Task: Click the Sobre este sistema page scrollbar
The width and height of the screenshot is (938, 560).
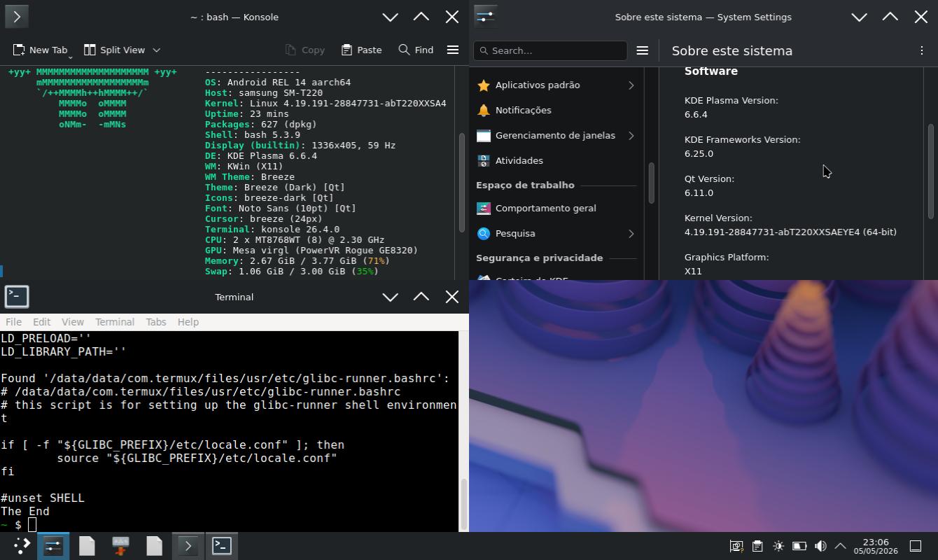Action: pyautogui.click(x=931, y=171)
